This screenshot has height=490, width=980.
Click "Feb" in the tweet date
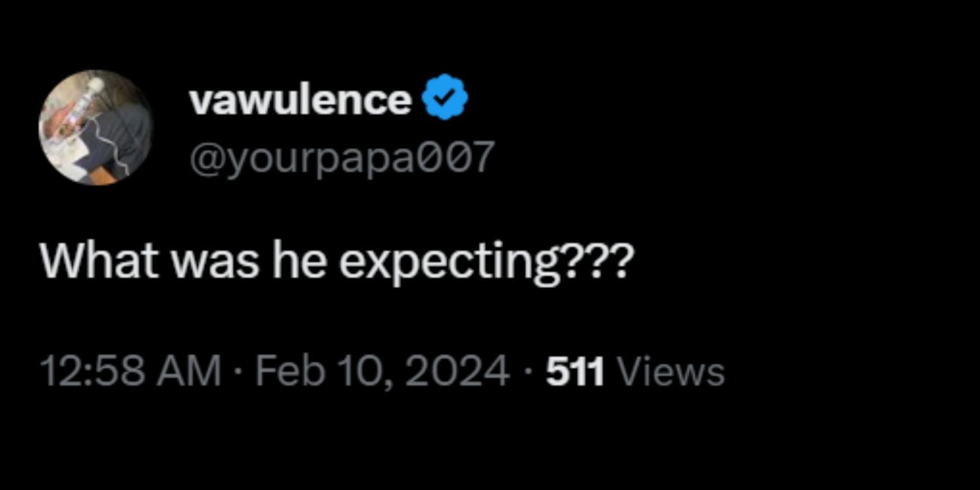290,371
